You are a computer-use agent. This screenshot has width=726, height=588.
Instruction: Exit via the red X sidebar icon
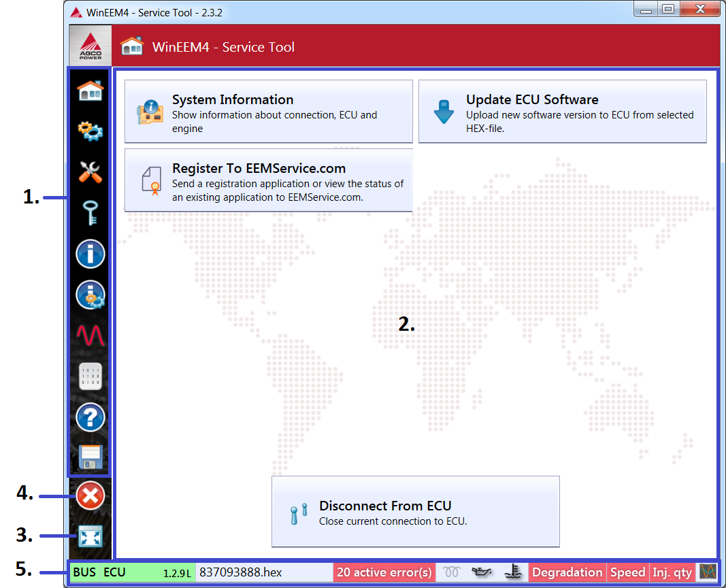tap(90, 495)
